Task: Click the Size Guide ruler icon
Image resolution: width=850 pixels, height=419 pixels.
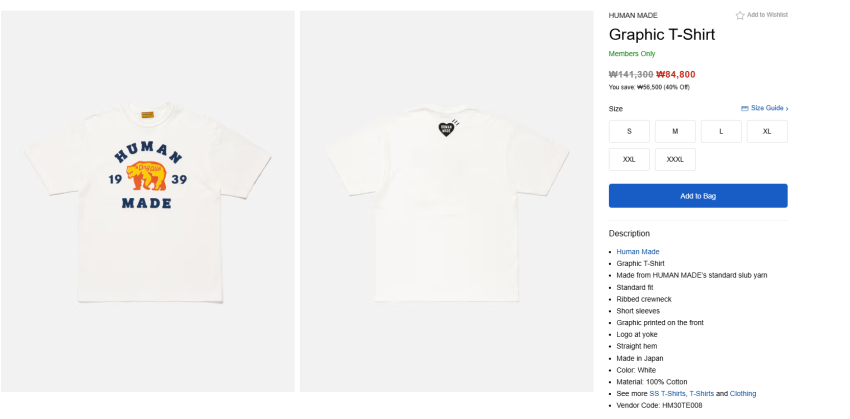Action: pyautogui.click(x=745, y=108)
